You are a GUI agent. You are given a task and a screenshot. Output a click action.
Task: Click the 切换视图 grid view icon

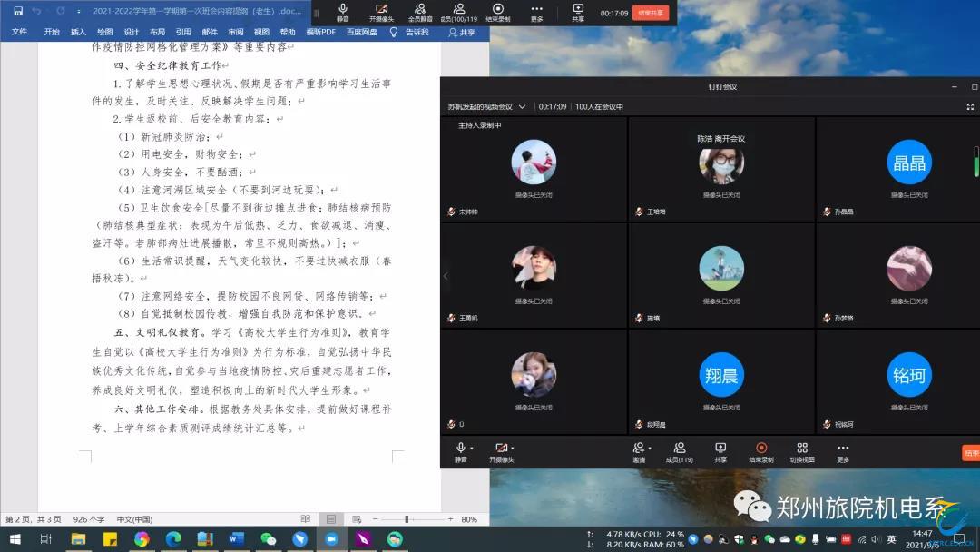[802, 451]
